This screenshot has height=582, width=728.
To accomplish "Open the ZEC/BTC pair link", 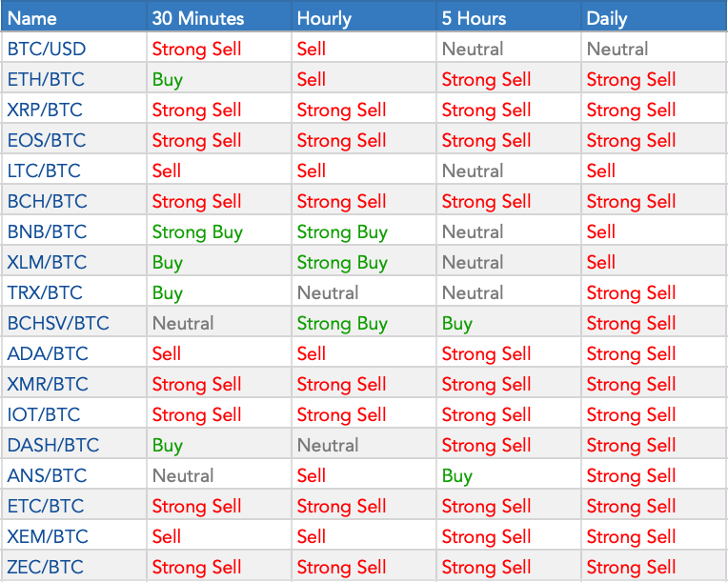I will pos(45,567).
